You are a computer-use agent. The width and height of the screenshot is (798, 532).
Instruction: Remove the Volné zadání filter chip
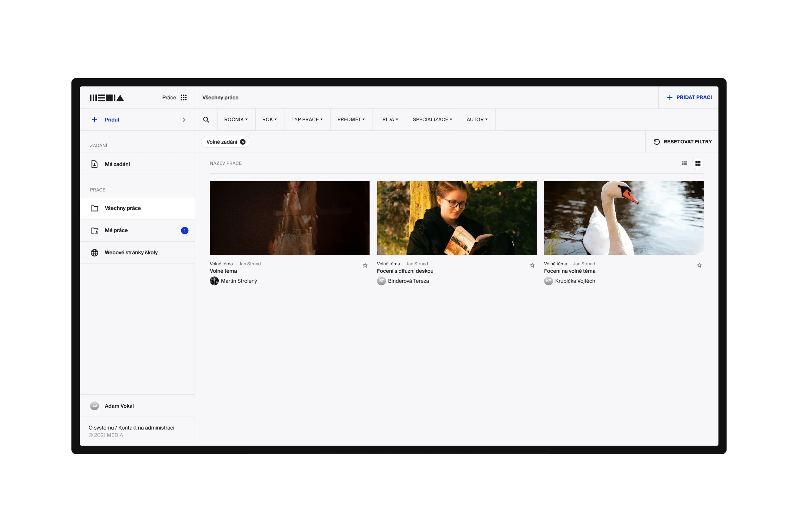[x=243, y=142]
